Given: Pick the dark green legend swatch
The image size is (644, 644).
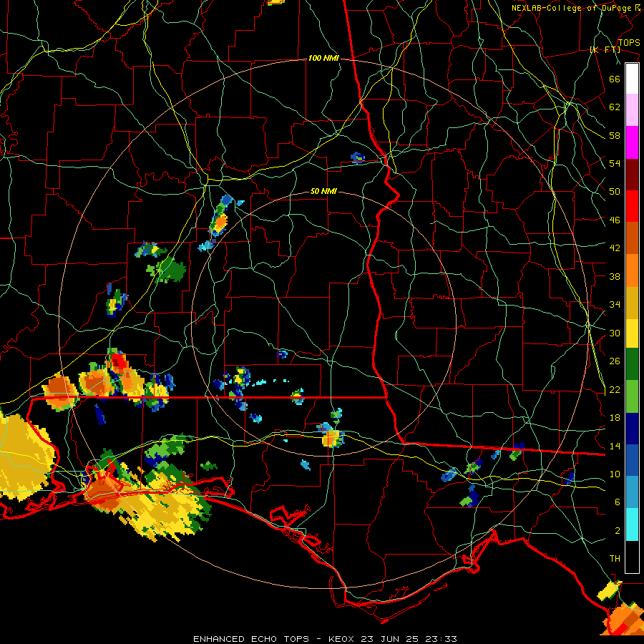Looking at the screenshot, I should [x=632, y=364].
